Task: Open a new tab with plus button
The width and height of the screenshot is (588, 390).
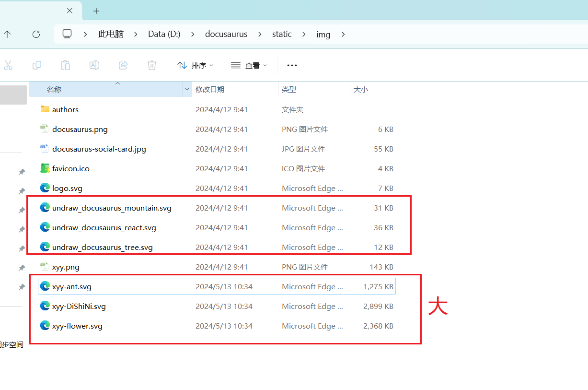Action: [x=96, y=11]
